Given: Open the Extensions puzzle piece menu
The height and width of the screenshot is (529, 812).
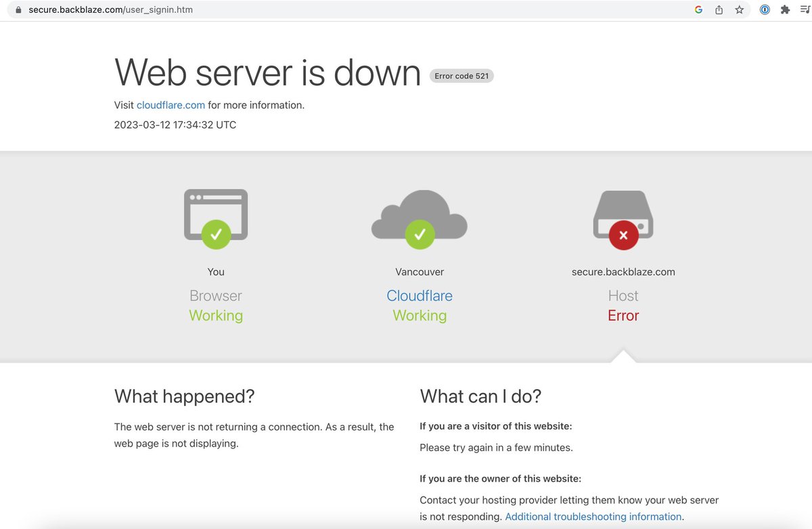Looking at the screenshot, I should (785, 10).
